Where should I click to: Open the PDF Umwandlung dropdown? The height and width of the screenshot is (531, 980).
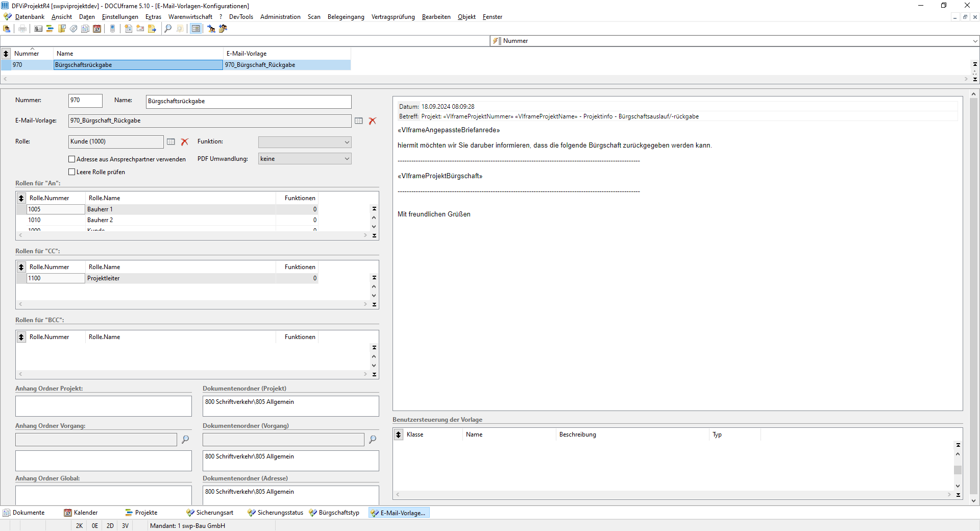[305, 159]
